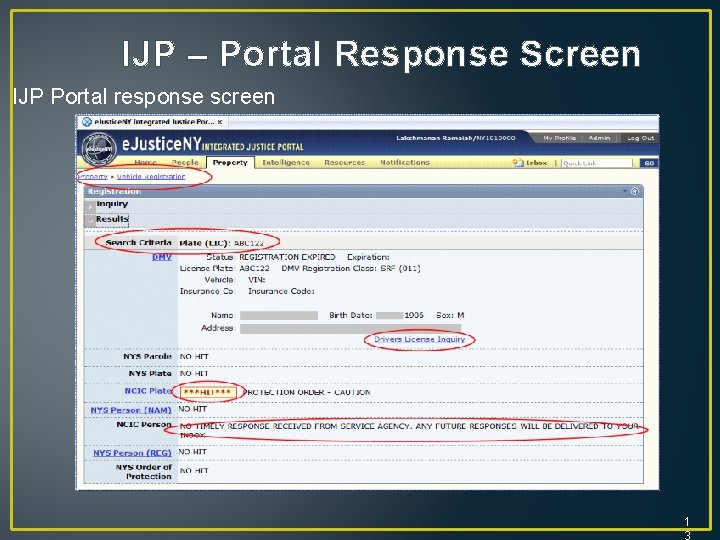Click the GO button
Screen dimensions: 720x540
coord(649,163)
